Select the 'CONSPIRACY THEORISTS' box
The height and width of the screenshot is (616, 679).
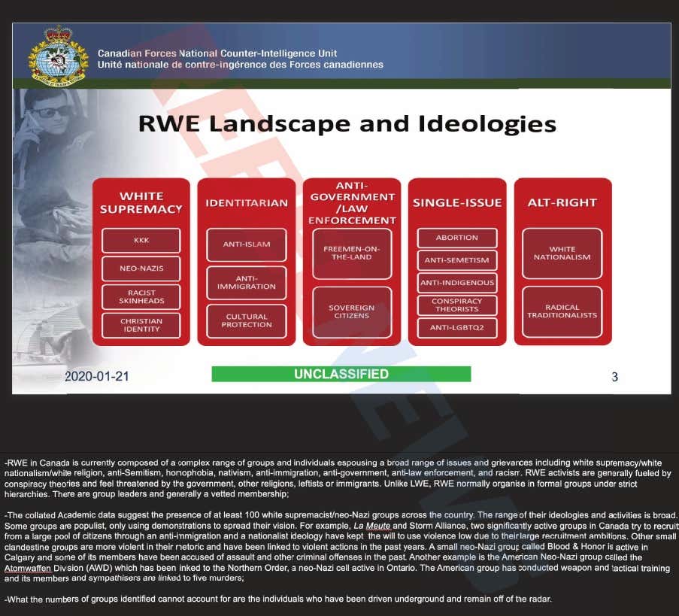(457, 305)
